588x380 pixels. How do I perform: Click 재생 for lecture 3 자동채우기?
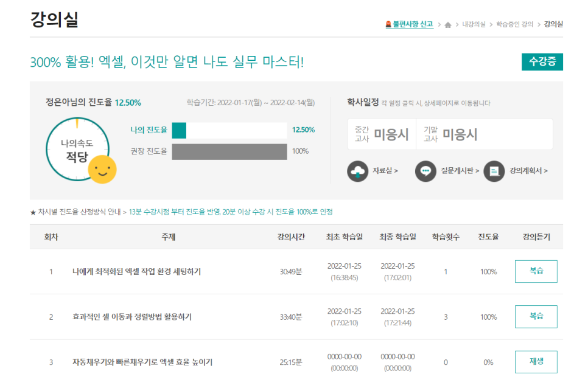(536, 362)
